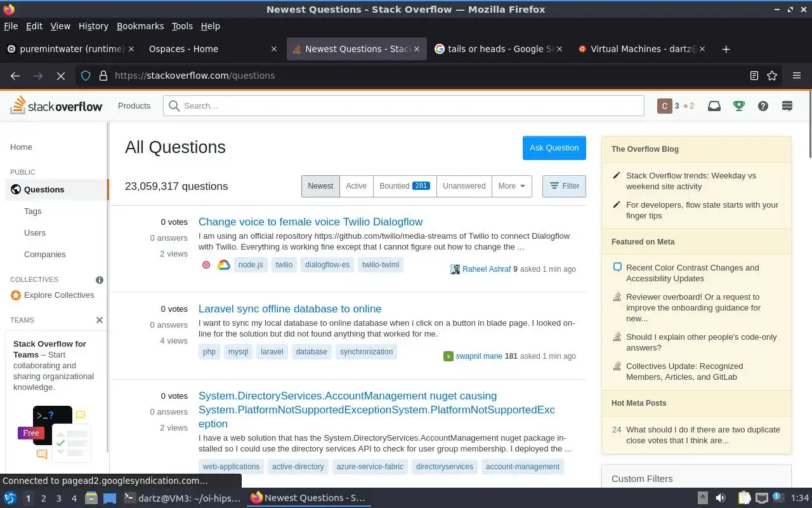Screen dimensions: 812x508
Task: Open the Bookmarks menu
Action: click(x=140, y=26)
